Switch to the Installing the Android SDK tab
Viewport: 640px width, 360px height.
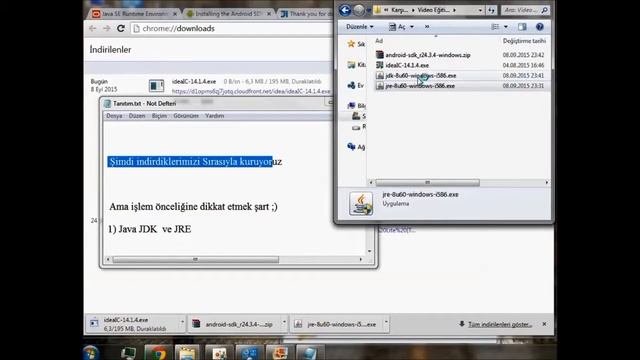[x=228, y=14]
